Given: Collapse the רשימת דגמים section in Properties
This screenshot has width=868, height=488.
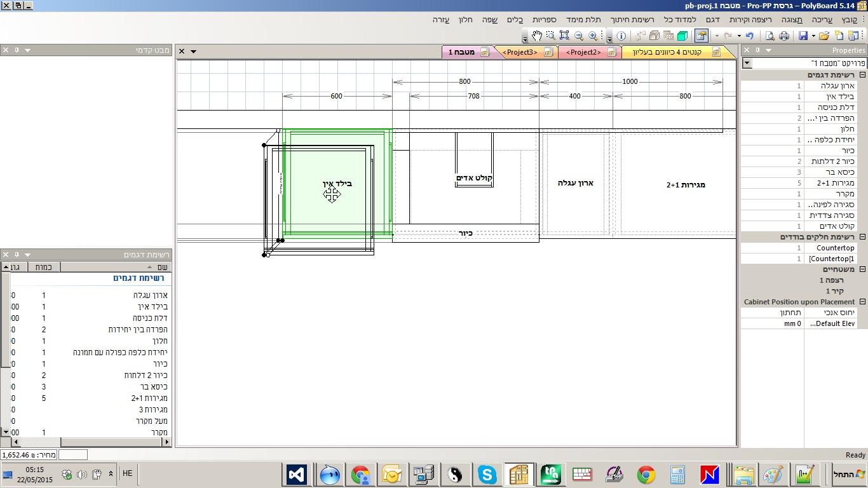Looking at the screenshot, I should pyautogui.click(x=862, y=75).
